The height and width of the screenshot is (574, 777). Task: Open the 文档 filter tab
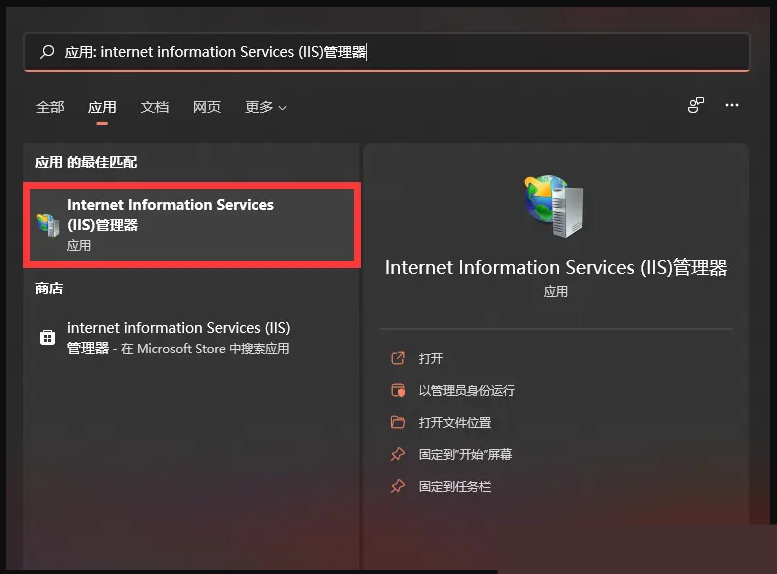[x=155, y=107]
